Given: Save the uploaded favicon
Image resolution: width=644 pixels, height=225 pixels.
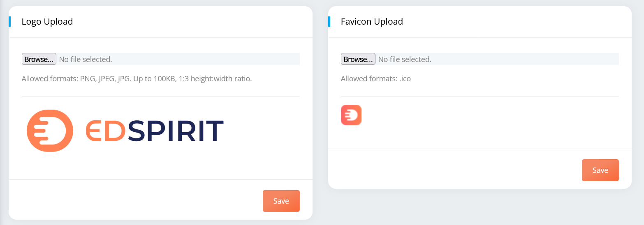Looking at the screenshot, I should 600,170.
